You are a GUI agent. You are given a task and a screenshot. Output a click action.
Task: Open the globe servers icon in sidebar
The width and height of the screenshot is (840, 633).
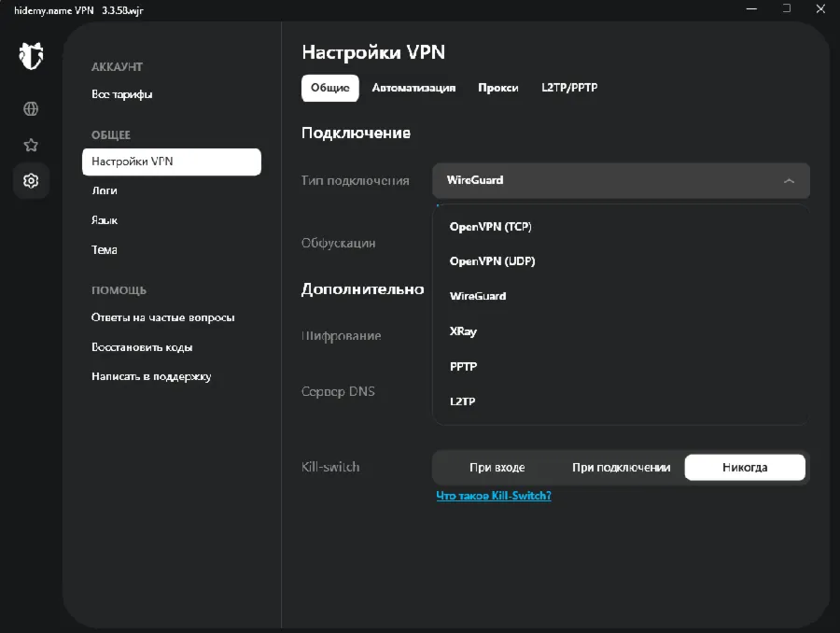[x=31, y=109]
